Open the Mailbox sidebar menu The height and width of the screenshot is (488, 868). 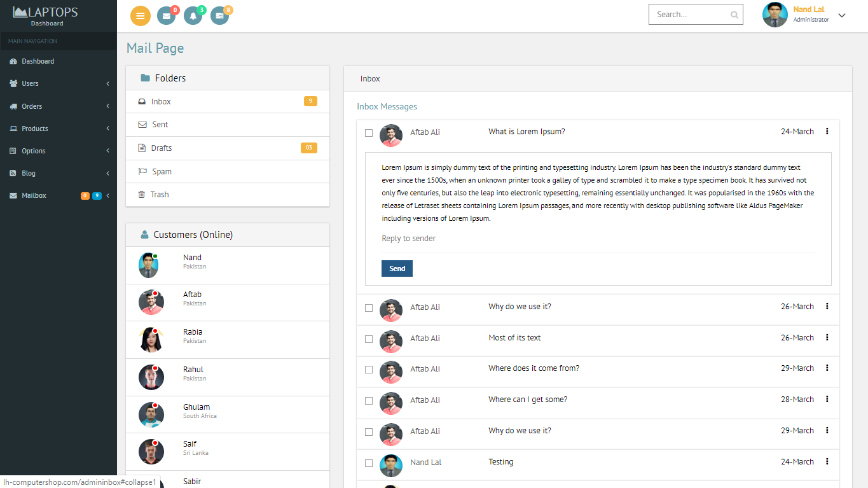point(59,195)
